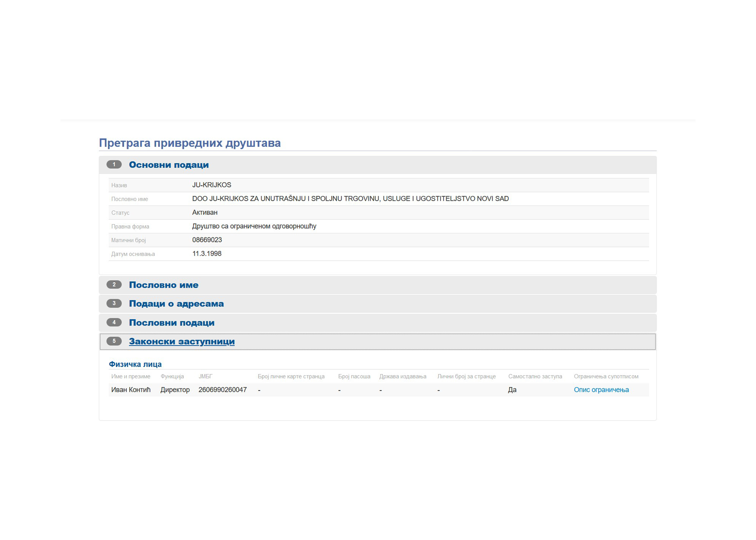Viewport: 756px width, 540px height.
Task: Collapse the Законски заступници section
Action: click(181, 341)
